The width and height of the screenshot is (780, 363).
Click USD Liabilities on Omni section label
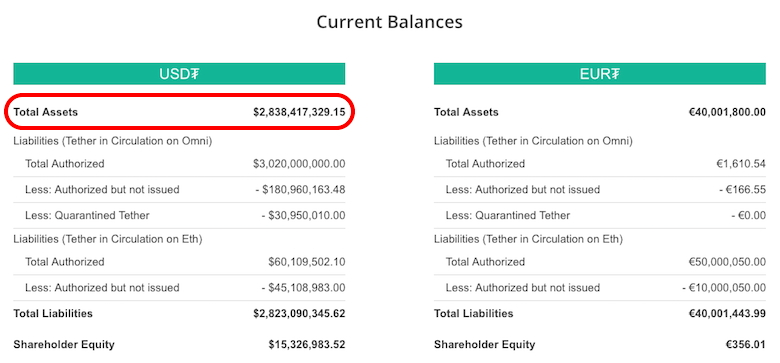click(x=113, y=141)
